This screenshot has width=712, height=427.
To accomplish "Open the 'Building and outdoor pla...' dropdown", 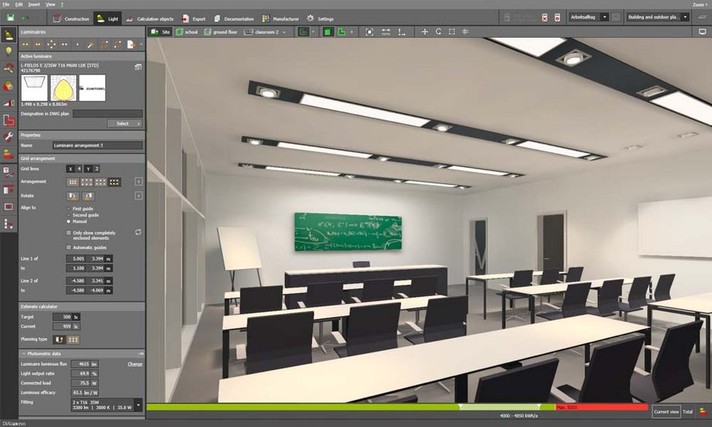I will 657,17.
